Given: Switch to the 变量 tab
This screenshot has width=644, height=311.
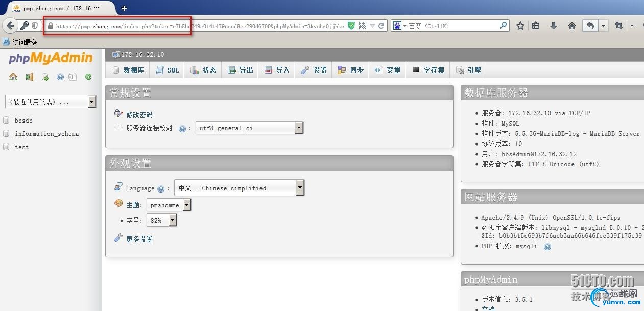Looking at the screenshot, I should coord(388,70).
